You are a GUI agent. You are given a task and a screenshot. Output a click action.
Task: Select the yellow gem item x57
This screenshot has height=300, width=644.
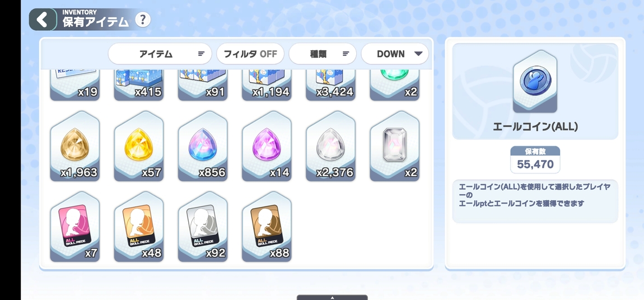139,146
